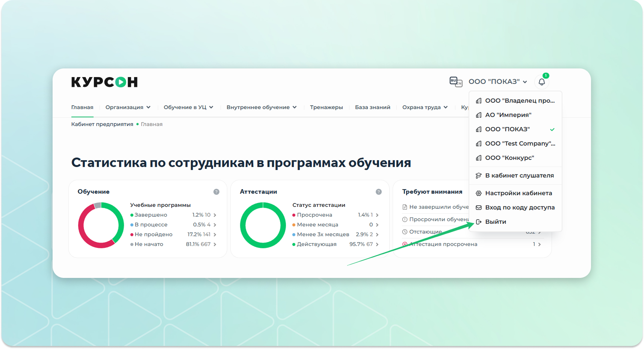This screenshot has width=644, height=349.
Task: Click the envelope icon for Вход по коду доступа
Action: 479,208
